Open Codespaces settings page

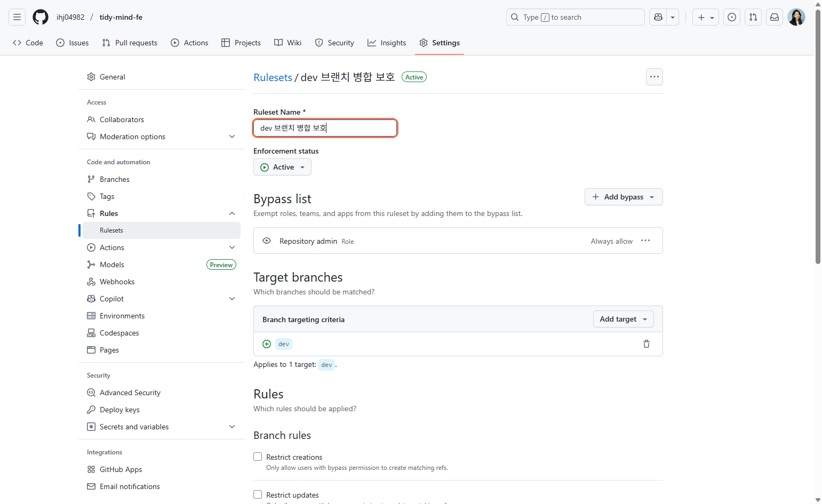pos(162,333)
